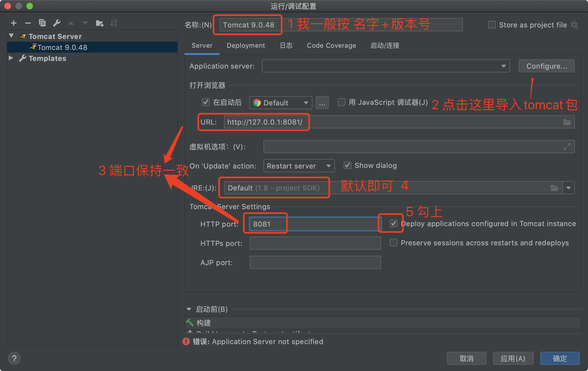Focus the AJP port field
The image size is (588, 371).
[315, 262]
